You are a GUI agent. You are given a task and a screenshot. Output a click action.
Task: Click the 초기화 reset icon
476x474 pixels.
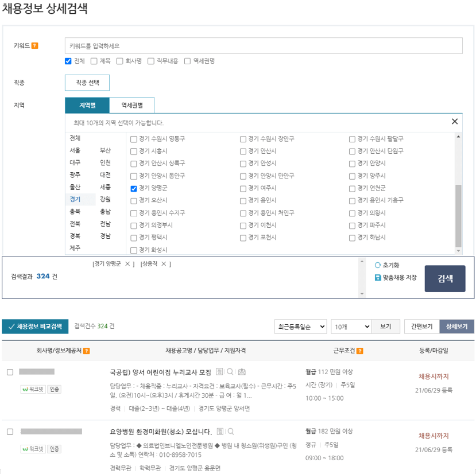pos(377,265)
